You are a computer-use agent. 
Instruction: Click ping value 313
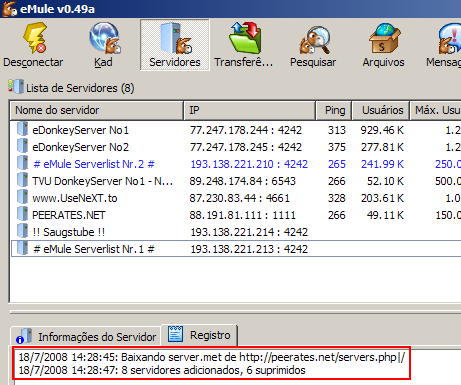coord(337,130)
